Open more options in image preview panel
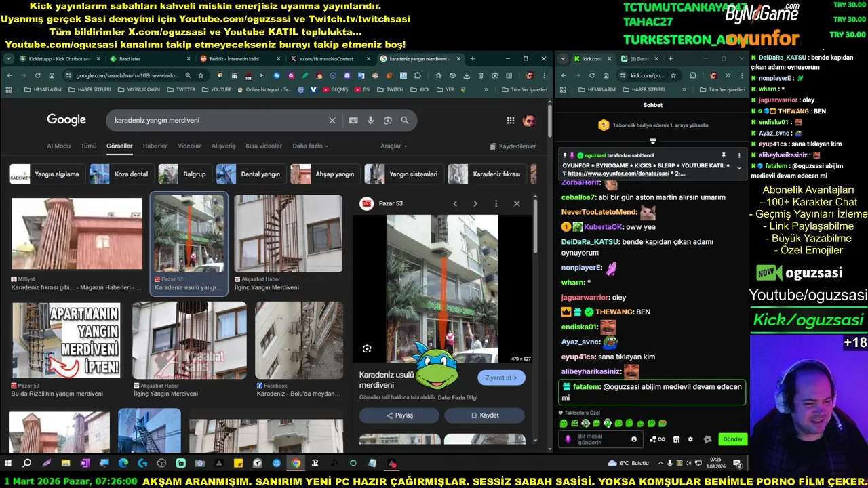This screenshot has width=868, height=488. coord(496,204)
